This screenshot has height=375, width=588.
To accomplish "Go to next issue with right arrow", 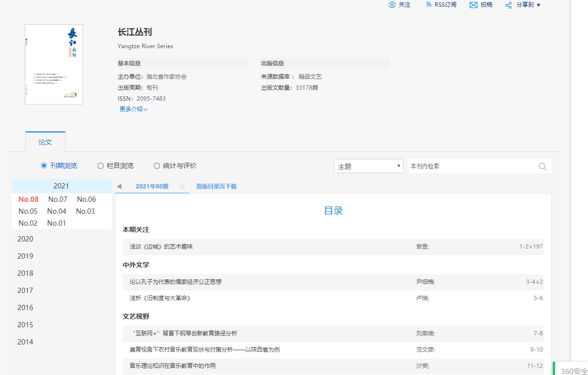I will 183,187.
